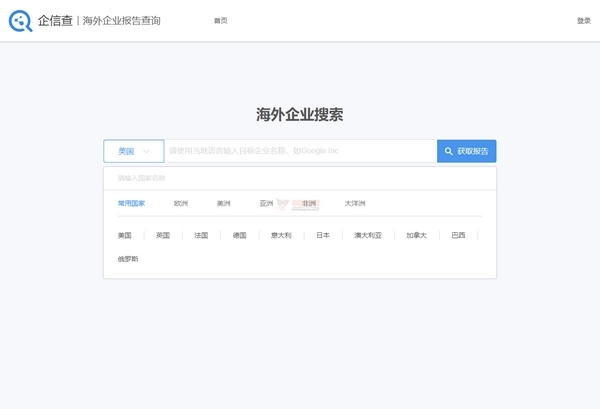Choose 德国 from the country list
Image resolution: width=600 pixels, height=409 pixels.
click(239, 235)
